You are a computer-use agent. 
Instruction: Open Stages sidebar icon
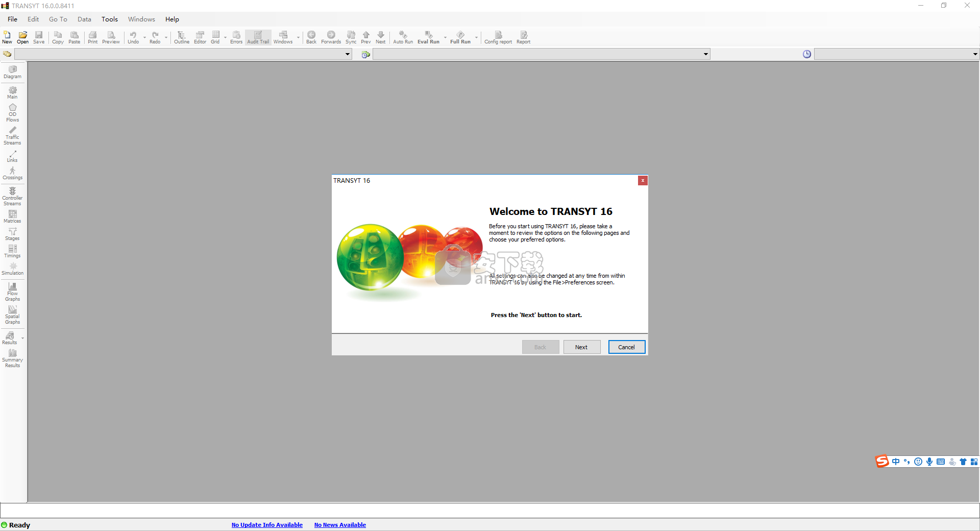pos(13,234)
